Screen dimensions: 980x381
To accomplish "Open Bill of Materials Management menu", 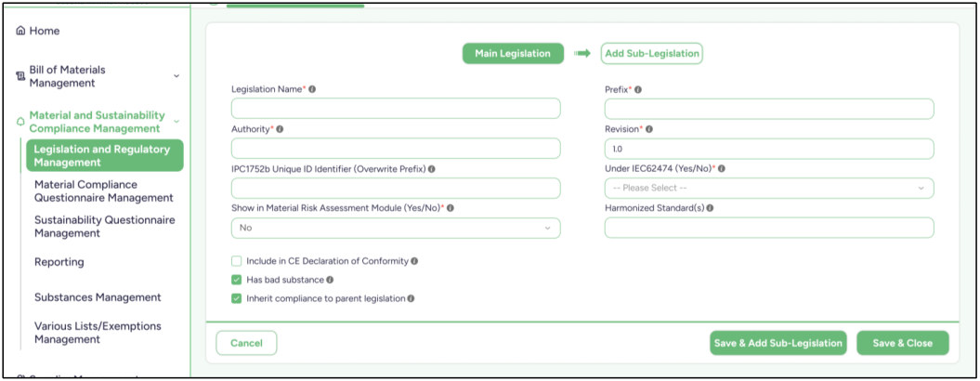I will 67,76.
